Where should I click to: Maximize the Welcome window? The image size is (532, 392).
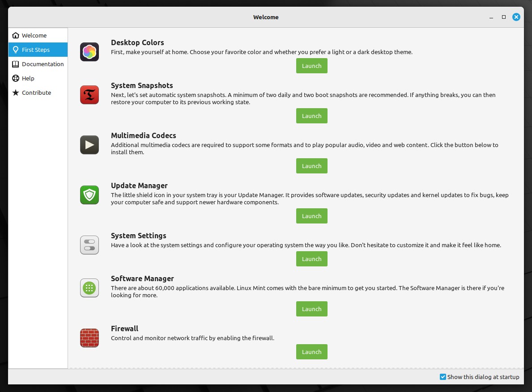pos(504,17)
